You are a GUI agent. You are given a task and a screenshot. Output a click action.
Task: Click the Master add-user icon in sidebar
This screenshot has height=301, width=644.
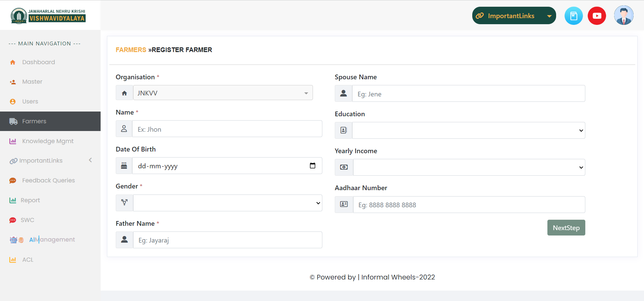click(x=13, y=82)
